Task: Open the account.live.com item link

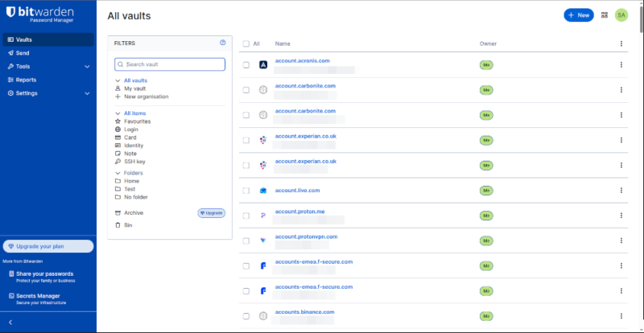Action: coord(297,191)
